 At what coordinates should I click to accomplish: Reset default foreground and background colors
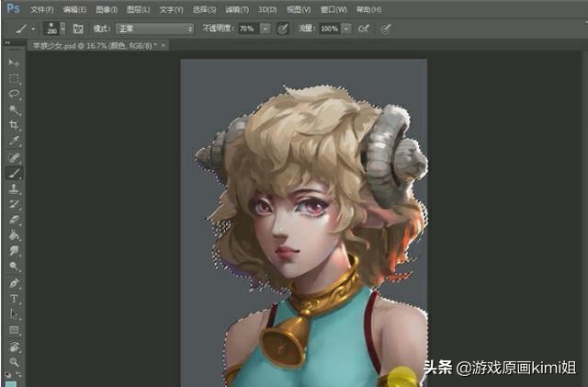(8, 374)
